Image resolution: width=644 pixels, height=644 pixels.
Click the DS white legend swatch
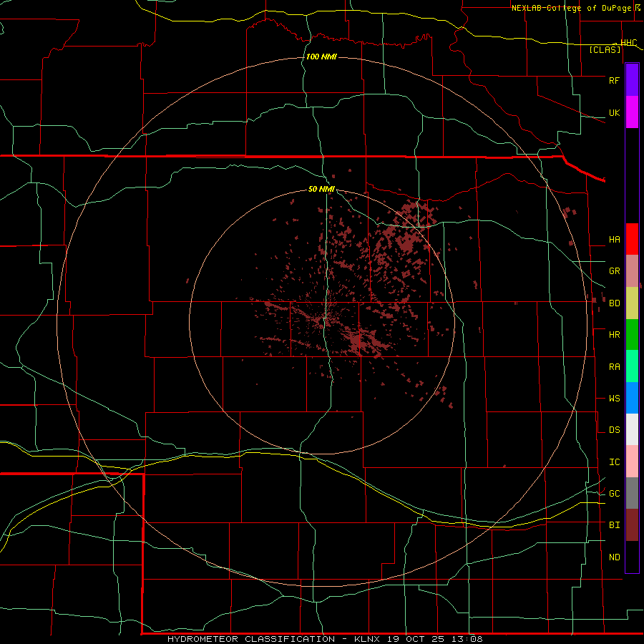pos(632,429)
